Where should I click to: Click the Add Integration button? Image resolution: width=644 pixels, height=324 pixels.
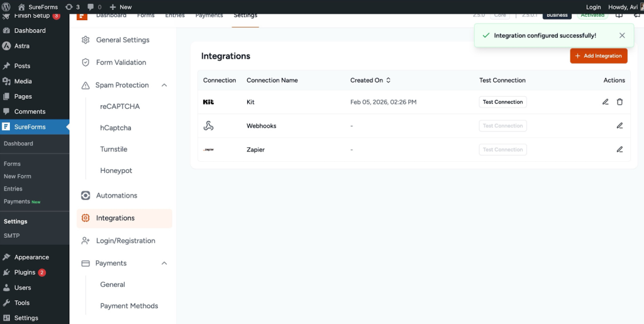(598, 56)
